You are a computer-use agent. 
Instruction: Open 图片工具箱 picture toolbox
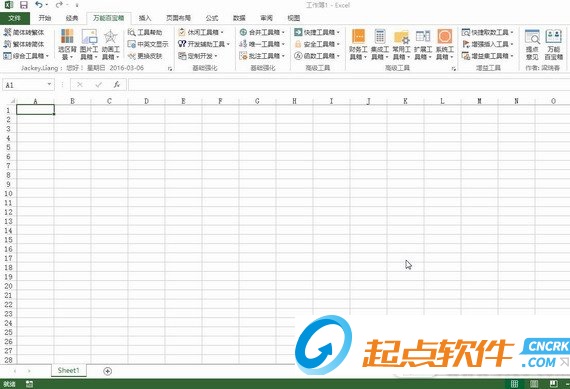tap(89, 44)
